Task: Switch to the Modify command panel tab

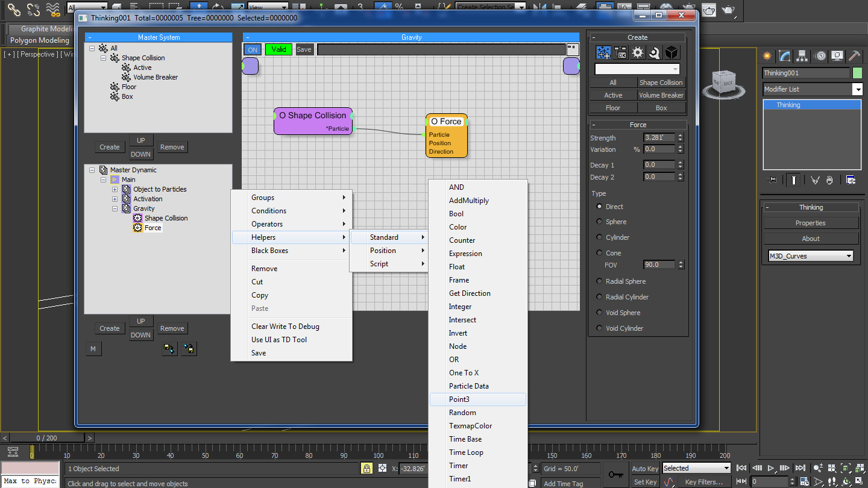Action: coord(785,56)
